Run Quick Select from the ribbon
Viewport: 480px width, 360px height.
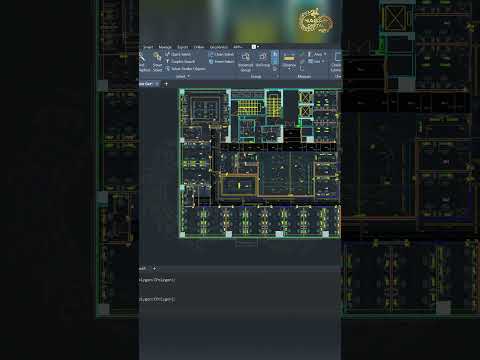click(178, 54)
